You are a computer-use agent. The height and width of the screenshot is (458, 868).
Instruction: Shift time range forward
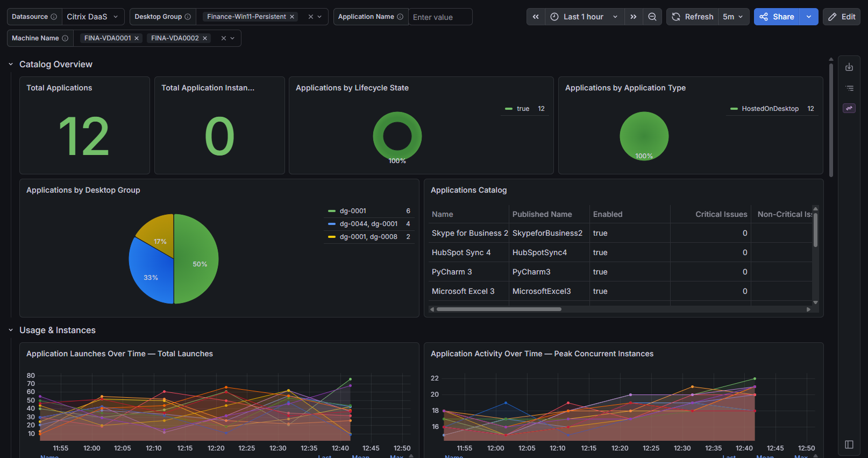[x=634, y=17]
